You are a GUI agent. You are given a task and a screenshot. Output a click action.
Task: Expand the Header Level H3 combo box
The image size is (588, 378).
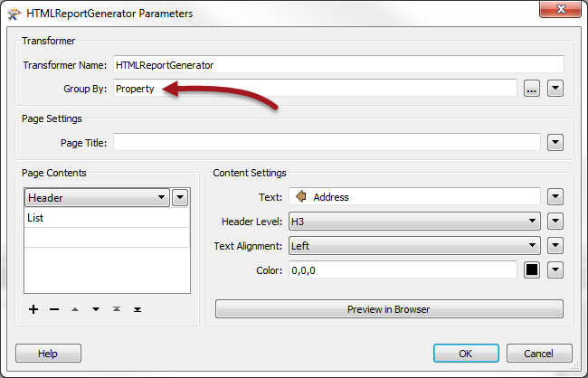[414, 222]
